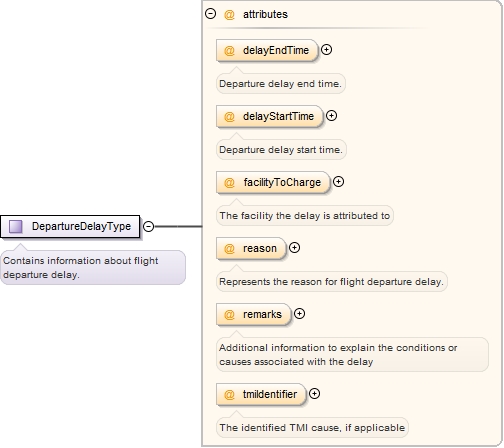This screenshot has width=504, height=448.
Task: Click the 'Additional information to explain' annotation
Action: tap(352, 355)
